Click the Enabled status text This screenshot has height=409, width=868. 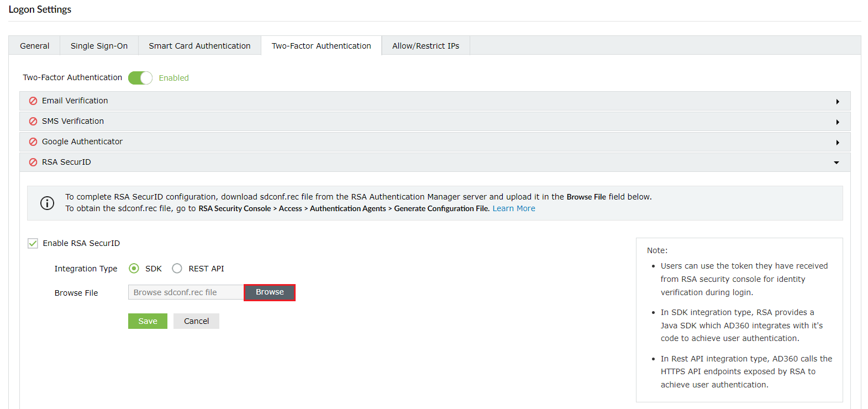point(173,78)
